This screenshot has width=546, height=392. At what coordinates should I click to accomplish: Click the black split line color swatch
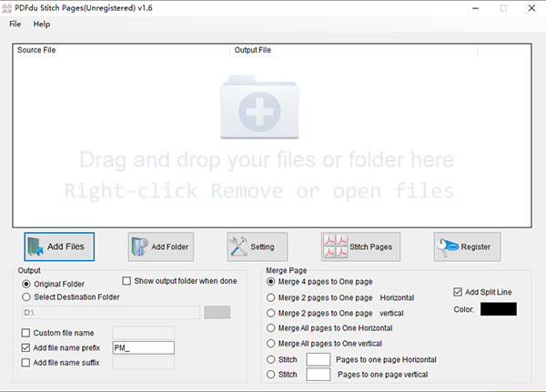tap(498, 309)
